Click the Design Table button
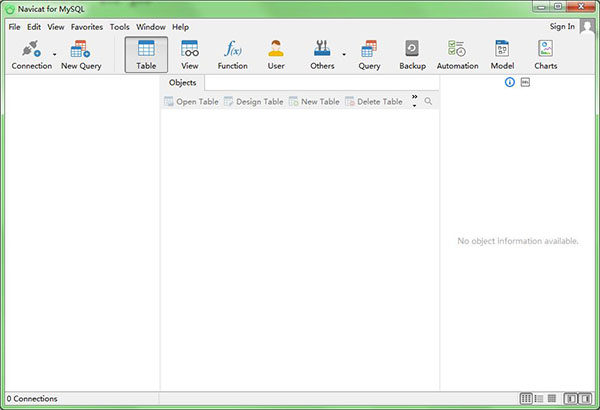Screen dimensions: 600x410 click(253, 101)
